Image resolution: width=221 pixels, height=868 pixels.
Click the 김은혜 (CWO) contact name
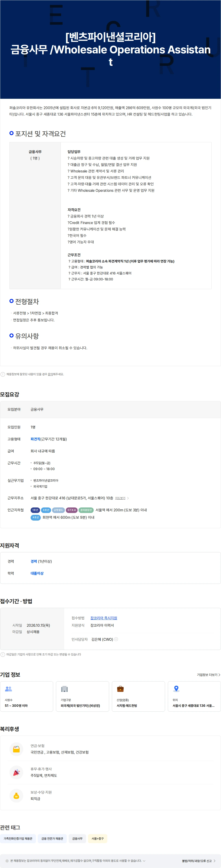coord(102,639)
